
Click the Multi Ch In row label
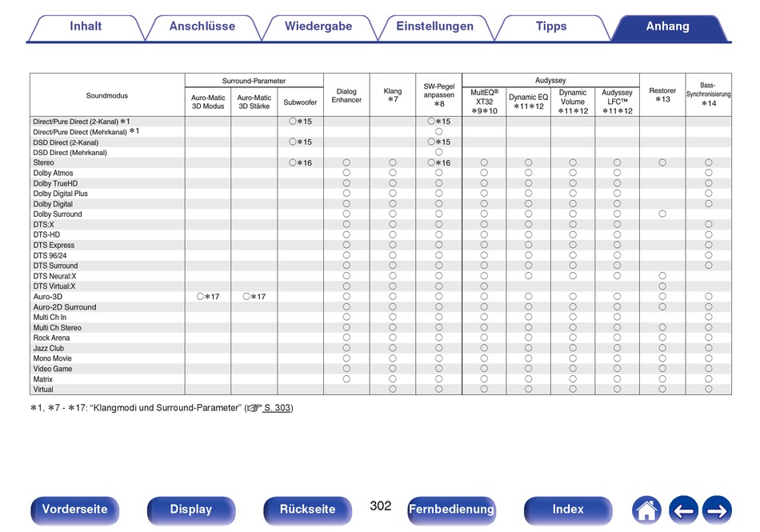(50, 318)
